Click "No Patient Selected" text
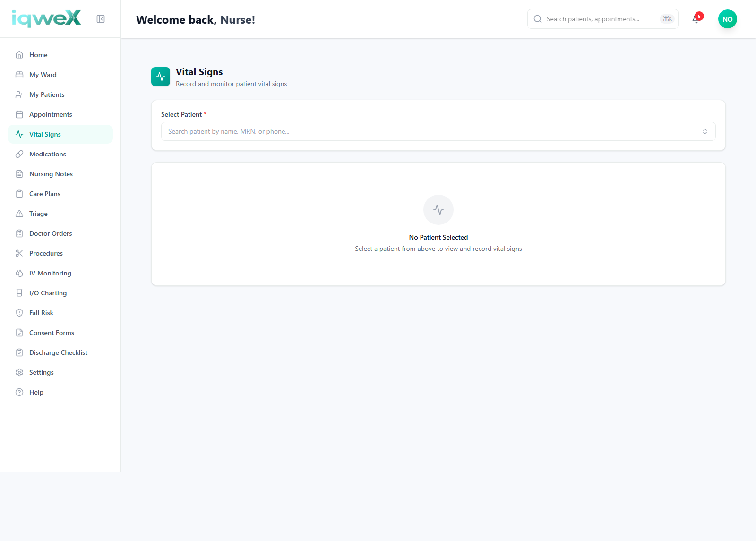Image resolution: width=756 pixels, height=541 pixels. [438, 237]
